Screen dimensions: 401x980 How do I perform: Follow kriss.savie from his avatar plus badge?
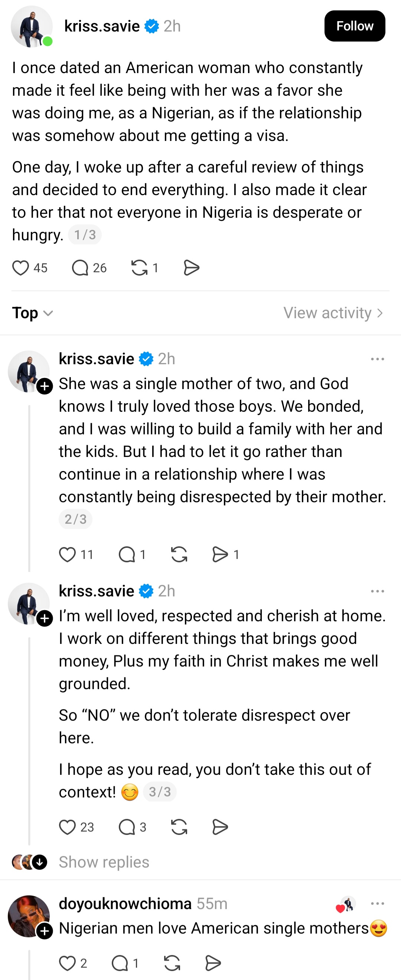[x=46, y=386]
